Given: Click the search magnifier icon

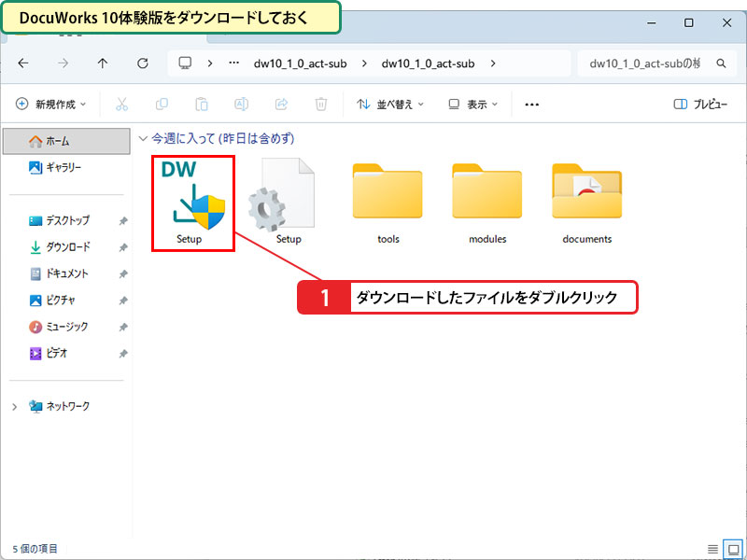Looking at the screenshot, I should pyautogui.click(x=721, y=63).
